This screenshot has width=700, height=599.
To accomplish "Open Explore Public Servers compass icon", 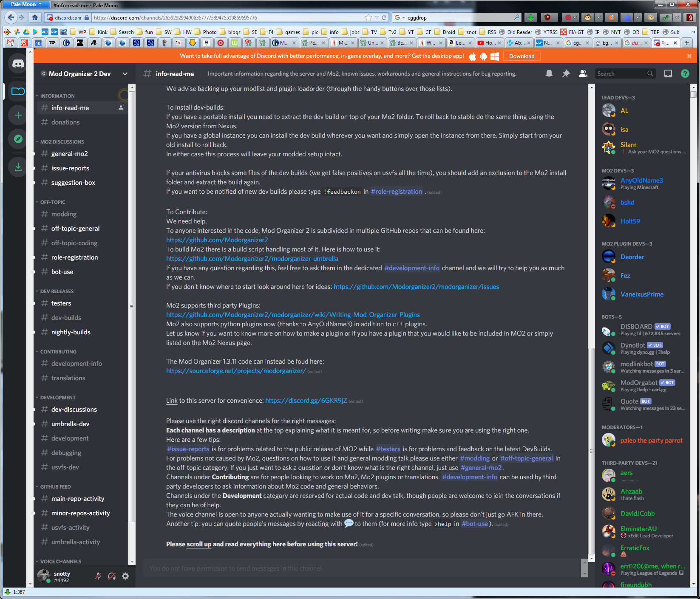I will (x=18, y=139).
